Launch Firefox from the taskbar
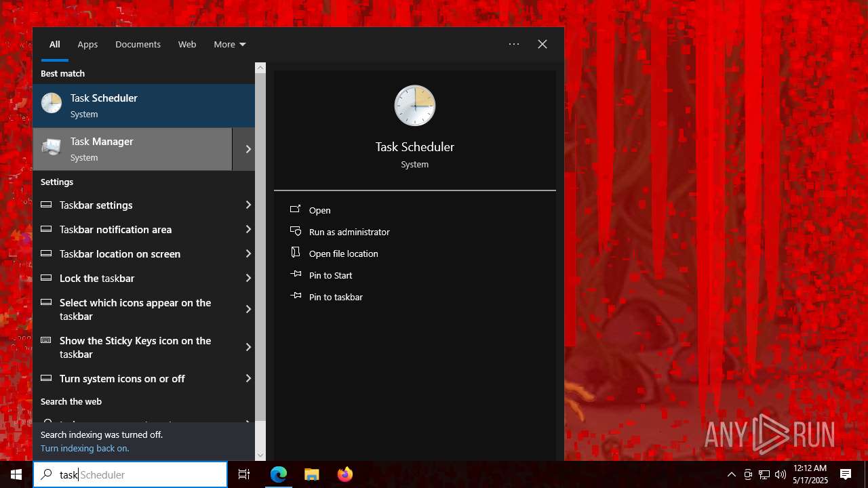Viewport: 868px width, 488px height. click(345, 474)
